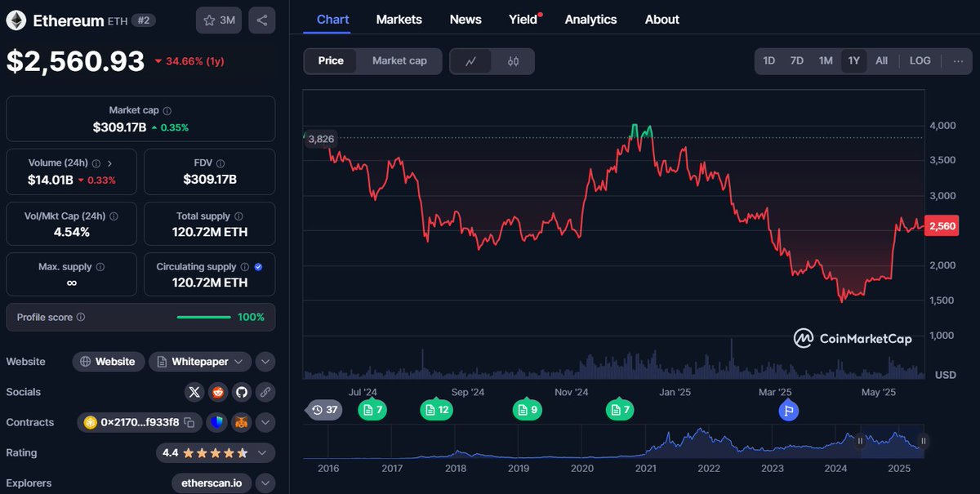Screen dimensions: 980x494
Task: Add Ethereum to watchlist with star button
Action: tap(219, 20)
